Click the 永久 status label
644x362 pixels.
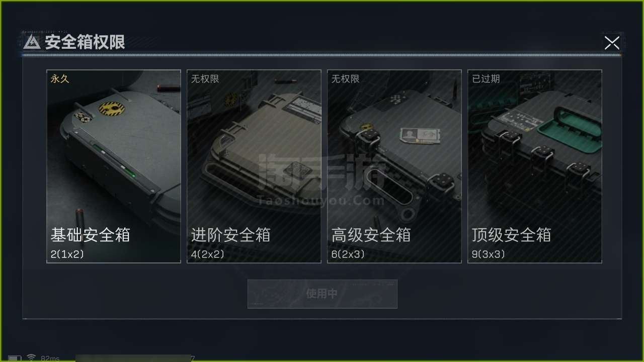(59, 79)
